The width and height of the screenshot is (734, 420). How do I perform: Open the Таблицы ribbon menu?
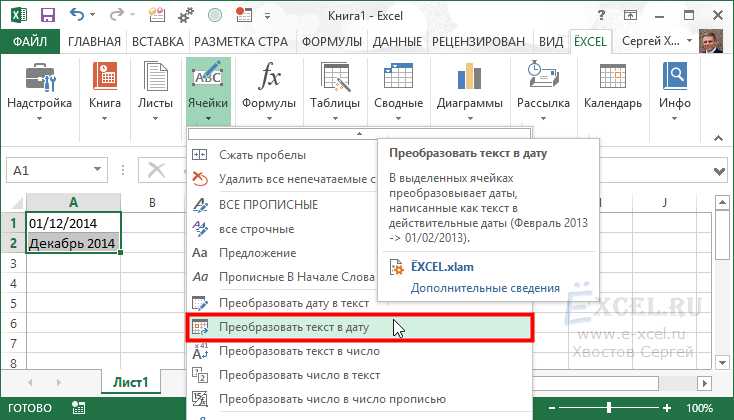(x=335, y=91)
